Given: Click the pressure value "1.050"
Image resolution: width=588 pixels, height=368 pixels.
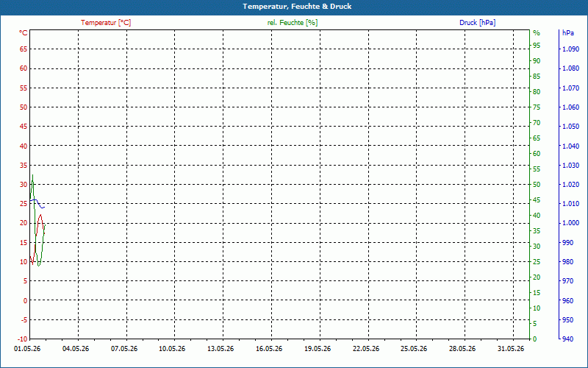Looking at the screenshot, I should [x=571, y=126].
